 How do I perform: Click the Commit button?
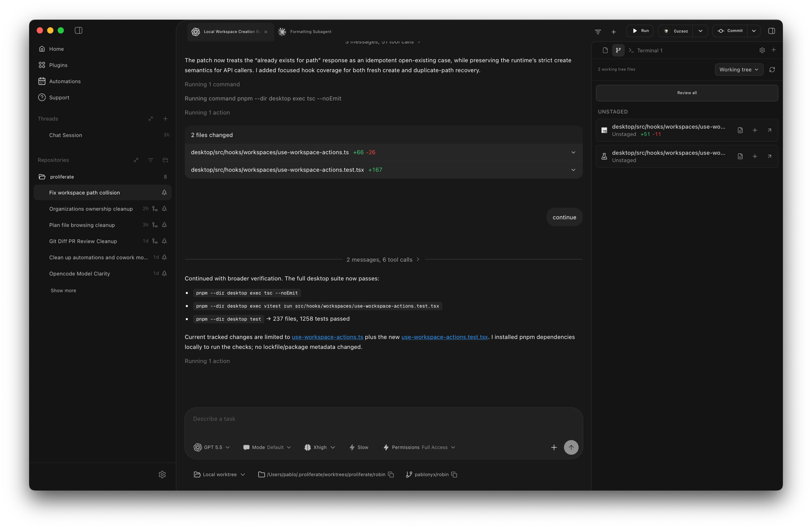click(730, 31)
